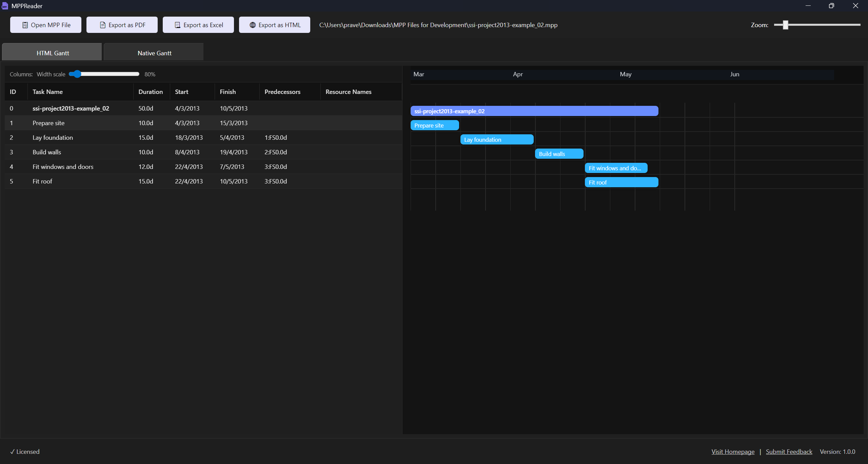Minimize the MPPReader window
This screenshot has height=464, width=868.
808,6
